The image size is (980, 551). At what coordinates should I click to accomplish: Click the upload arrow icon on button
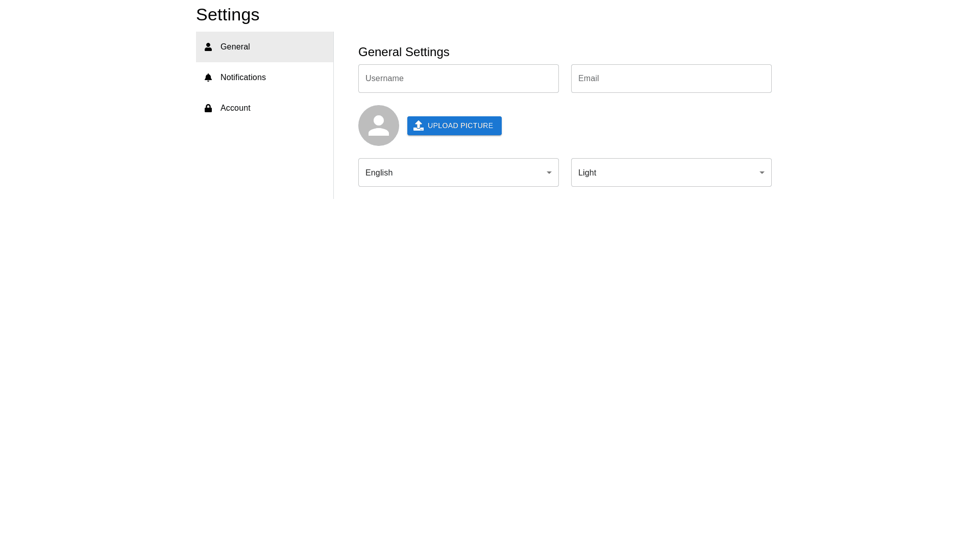pyautogui.click(x=419, y=126)
